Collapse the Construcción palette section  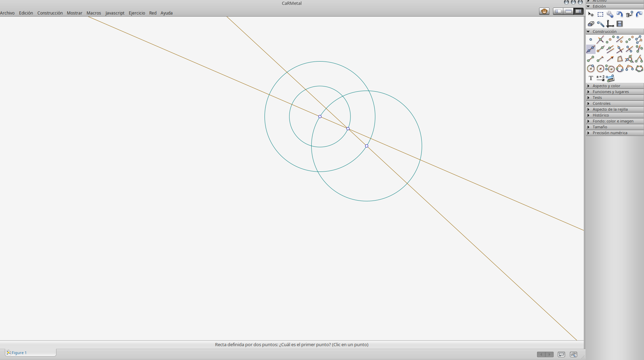588,31
